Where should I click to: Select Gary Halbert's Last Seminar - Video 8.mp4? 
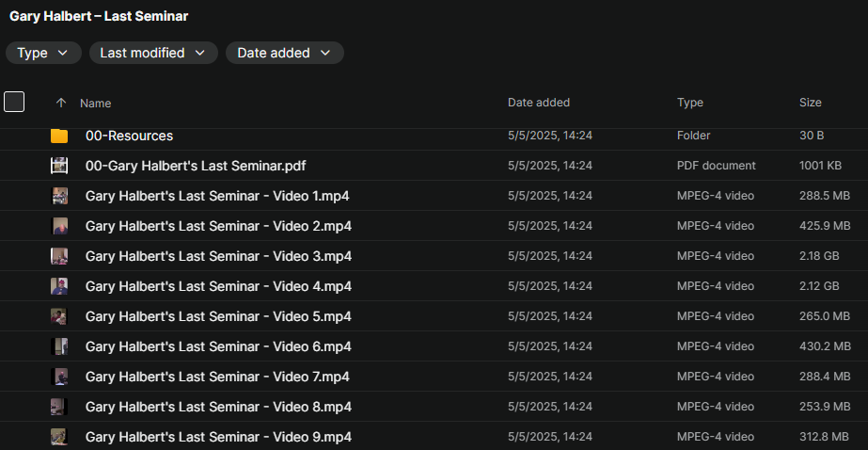(218, 407)
